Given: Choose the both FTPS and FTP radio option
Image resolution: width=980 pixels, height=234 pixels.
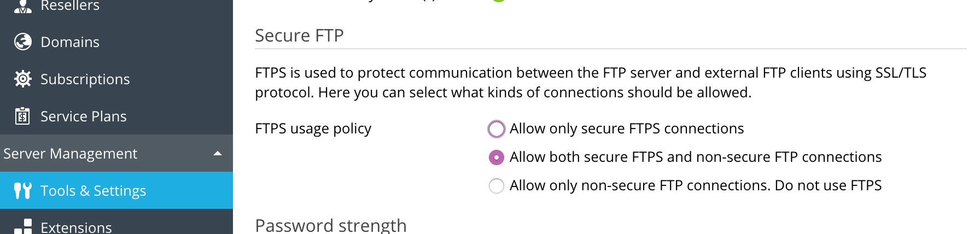Looking at the screenshot, I should point(496,157).
